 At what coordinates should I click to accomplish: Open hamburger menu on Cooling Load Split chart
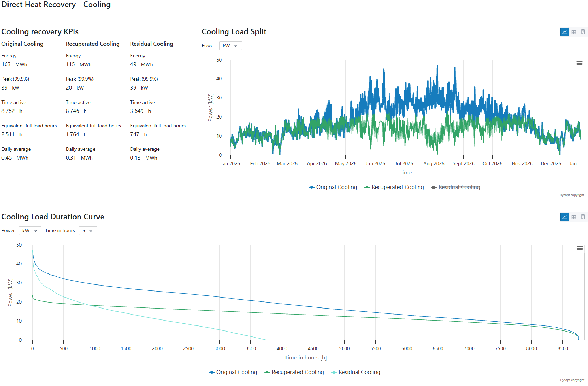point(579,63)
